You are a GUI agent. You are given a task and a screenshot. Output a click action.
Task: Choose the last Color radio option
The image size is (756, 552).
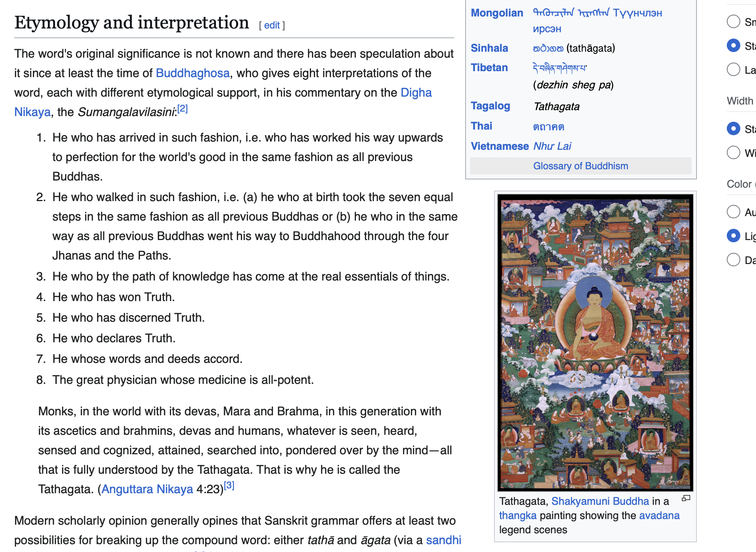[x=733, y=260]
